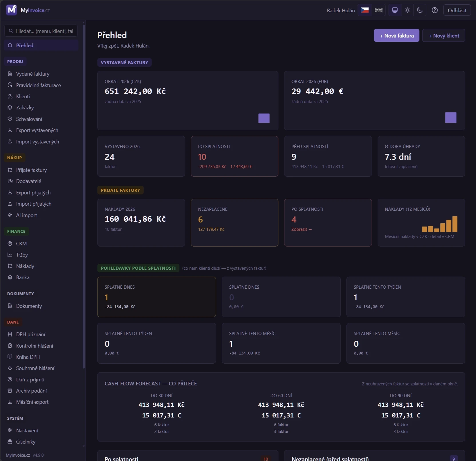Collapse the FINANCE sidebar section
Viewport: 476px width, 461px height.
pyautogui.click(x=16, y=231)
